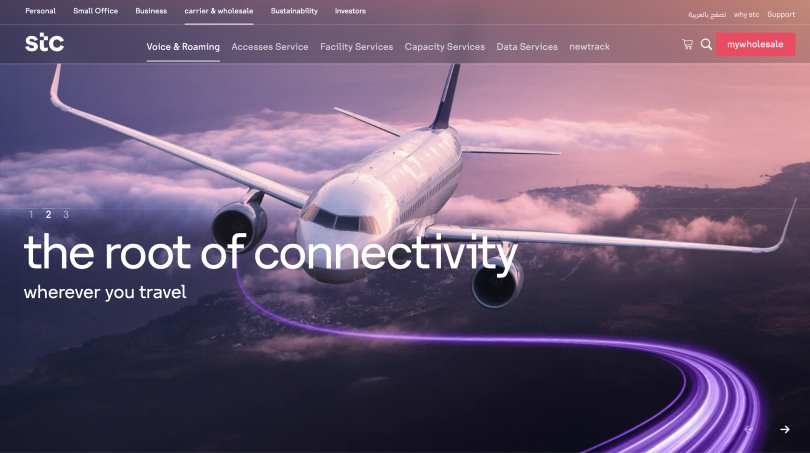The image size is (810, 453).
Task: Select slide indicator 2
Action: tap(49, 214)
